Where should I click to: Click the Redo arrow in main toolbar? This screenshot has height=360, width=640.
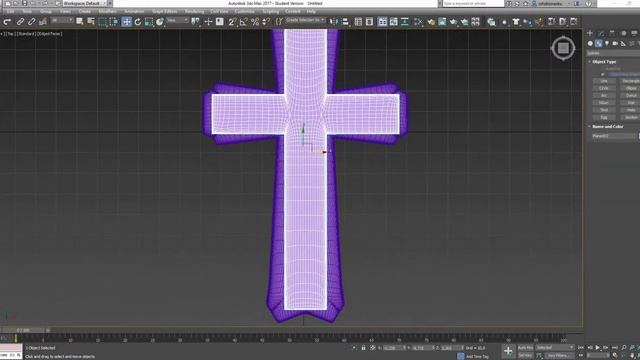7,22
